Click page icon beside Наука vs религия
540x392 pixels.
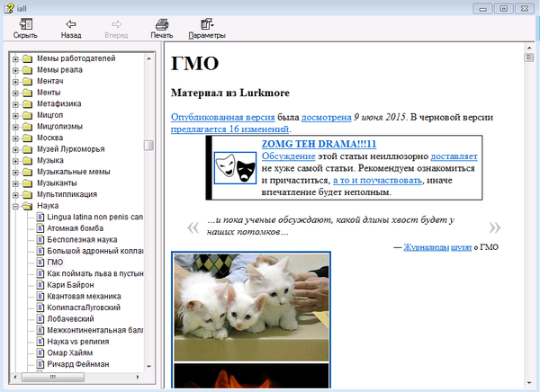point(40,342)
